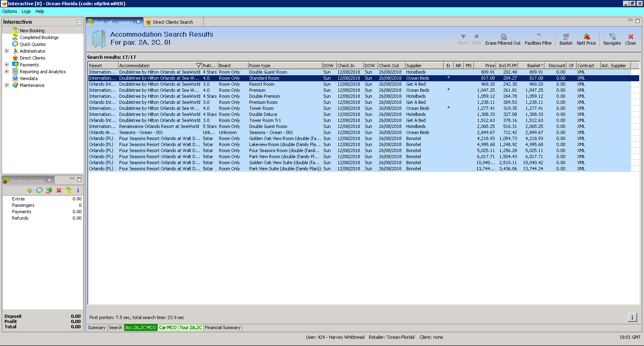
Task: Expand the Administrator tree node
Action: (x=6, y=51)
